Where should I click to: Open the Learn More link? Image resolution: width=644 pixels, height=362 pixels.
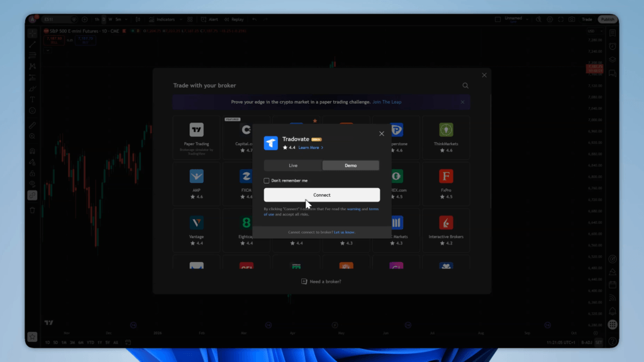point(310,148)
